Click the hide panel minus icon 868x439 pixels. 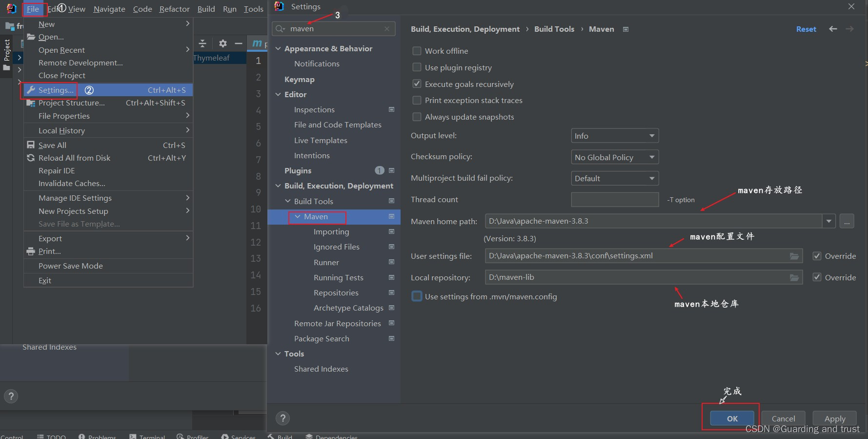[x=239, y=43]
